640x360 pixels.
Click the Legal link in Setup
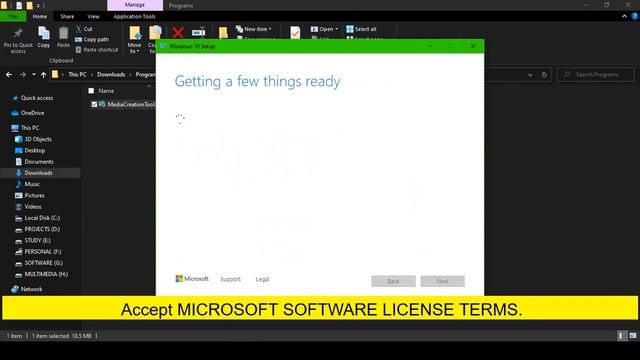(262, 279)
